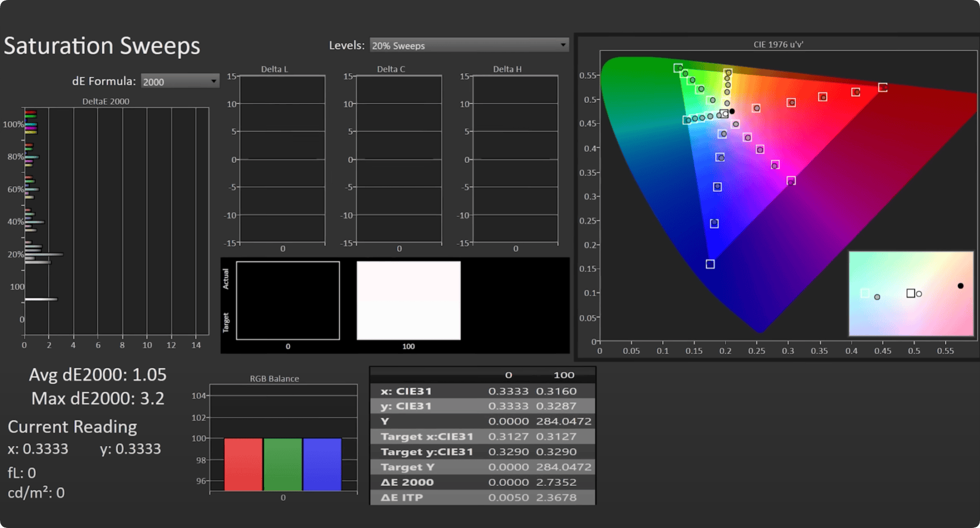Click the white point inset in CIE chart
This screenshot has width=980, height=528.
(911, 293)
